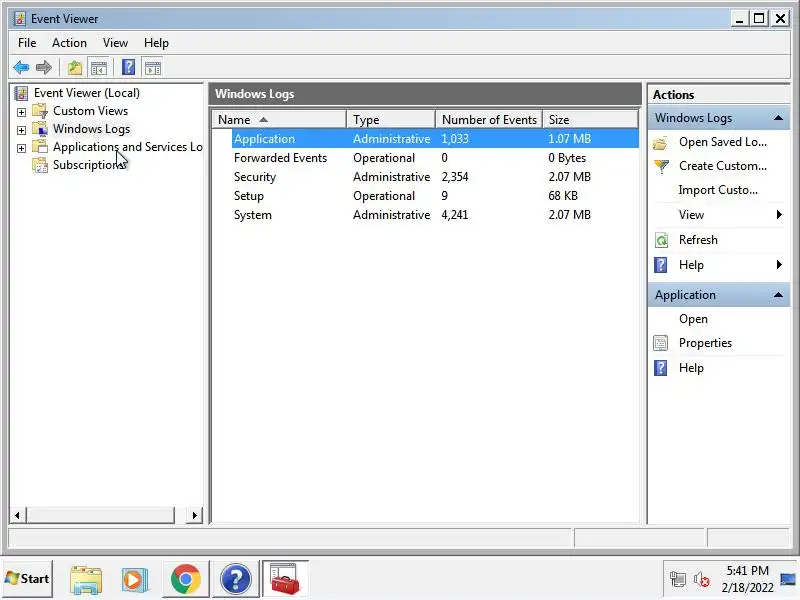Image resolution: width=800 pixels, height=600 pixels.
Task: Click the Help icon under Application actions
Action: point(661,368)
